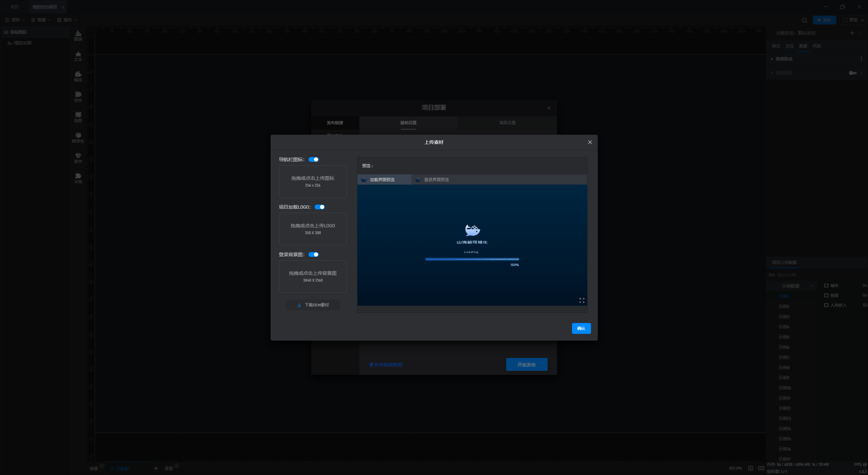Click the search magnifier icon in toolbar

click(x=804, y=20)
